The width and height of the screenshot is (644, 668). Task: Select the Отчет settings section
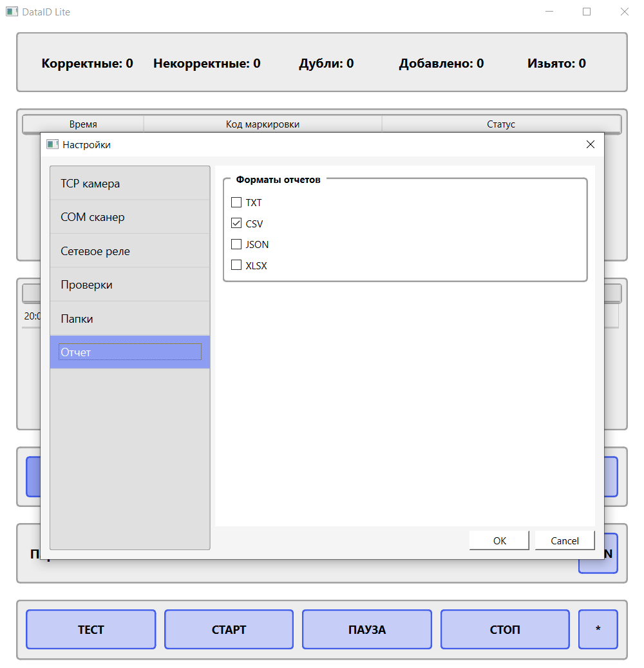(x=129, y=352)
